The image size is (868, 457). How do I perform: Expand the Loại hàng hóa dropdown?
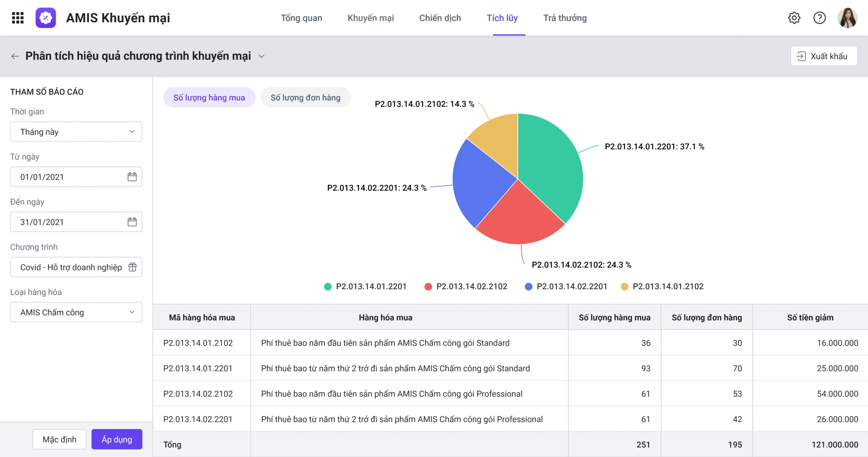(76, 312)
